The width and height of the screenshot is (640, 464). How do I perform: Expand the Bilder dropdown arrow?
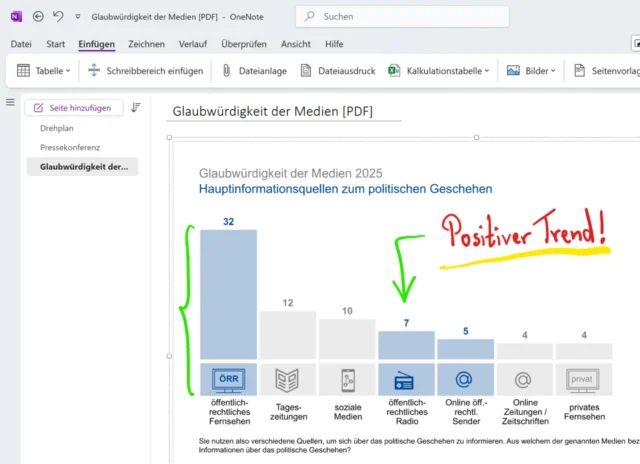click(553, 71)
